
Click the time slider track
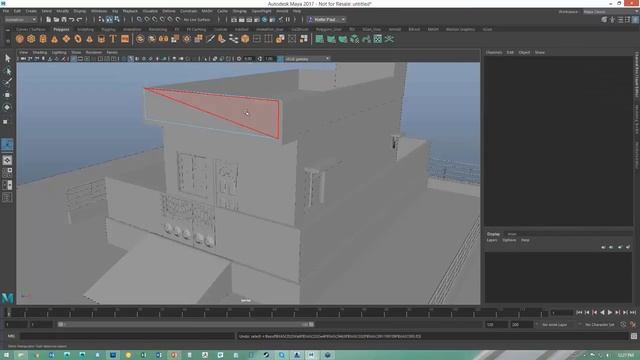click(x=276, y=313)
